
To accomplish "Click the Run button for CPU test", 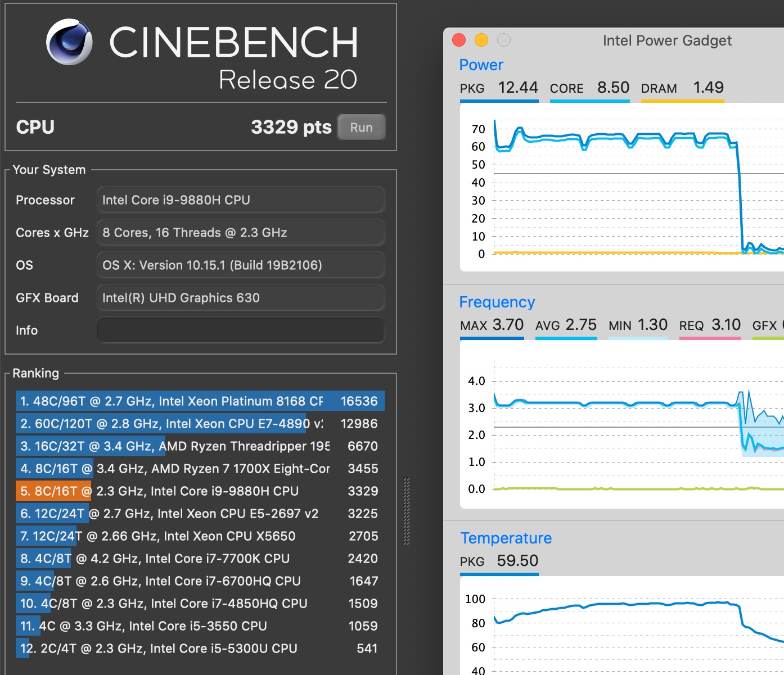I will [362, 127].
